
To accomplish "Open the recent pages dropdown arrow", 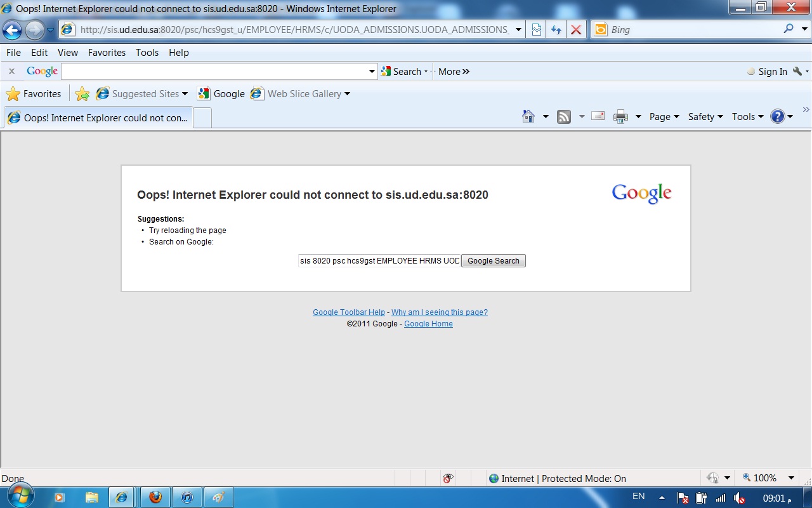I will tap(51, 30).
